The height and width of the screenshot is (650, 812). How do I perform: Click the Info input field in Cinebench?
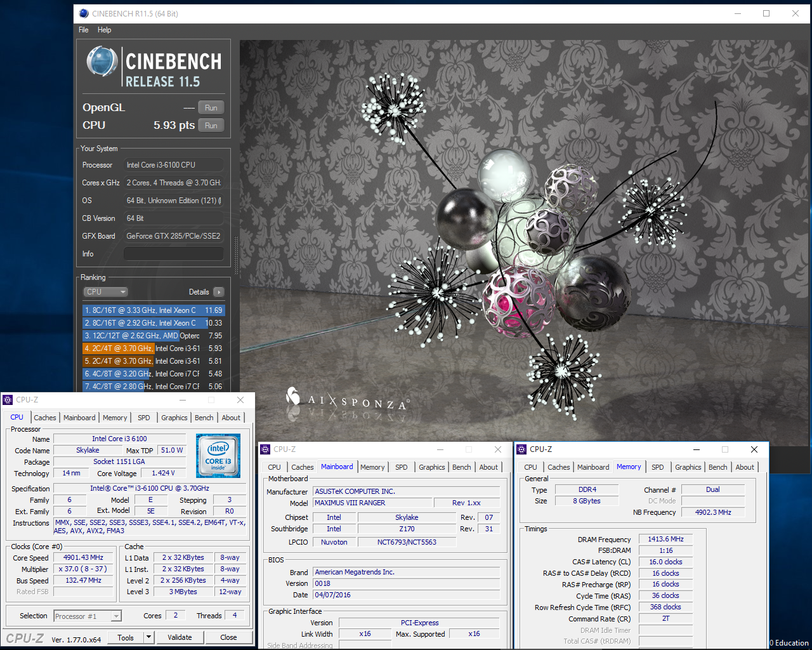pos(174,254)
